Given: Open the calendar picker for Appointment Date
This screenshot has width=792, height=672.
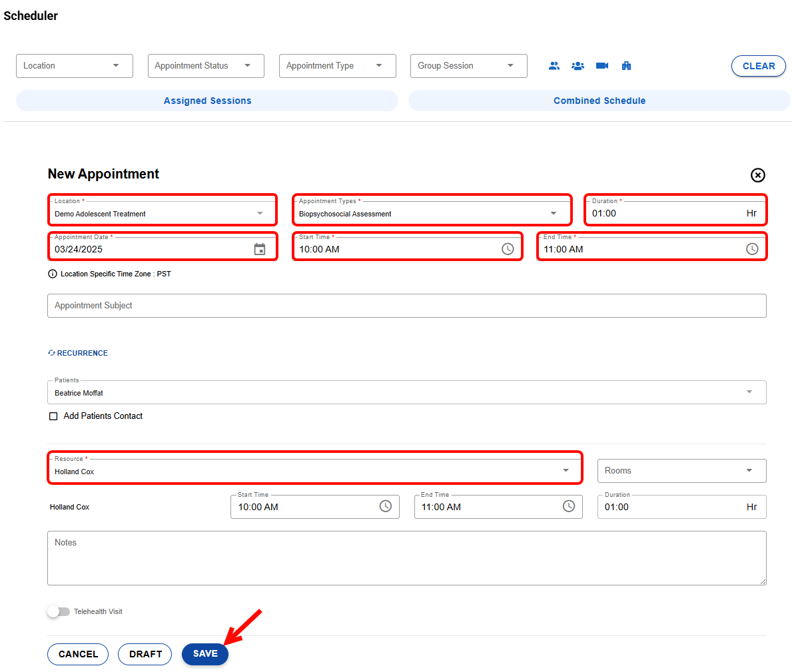Looking at the screenshot, I should coord(260,249).
